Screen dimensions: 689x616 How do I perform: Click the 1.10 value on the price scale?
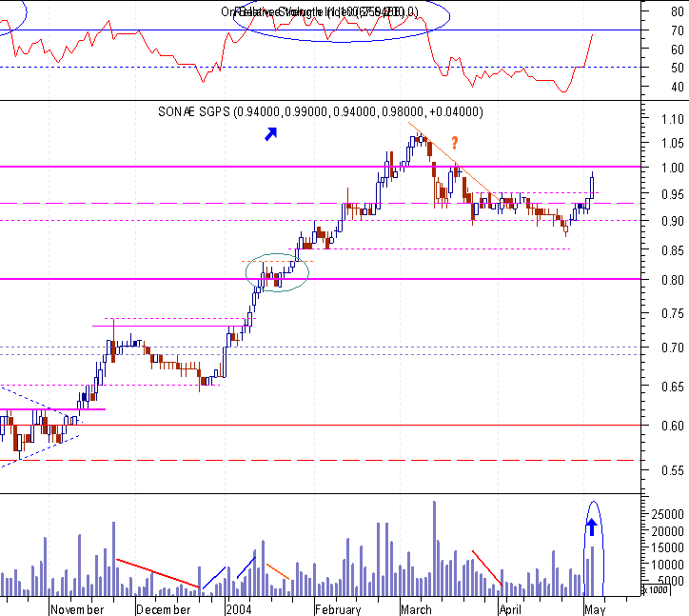tap(672, 119)
